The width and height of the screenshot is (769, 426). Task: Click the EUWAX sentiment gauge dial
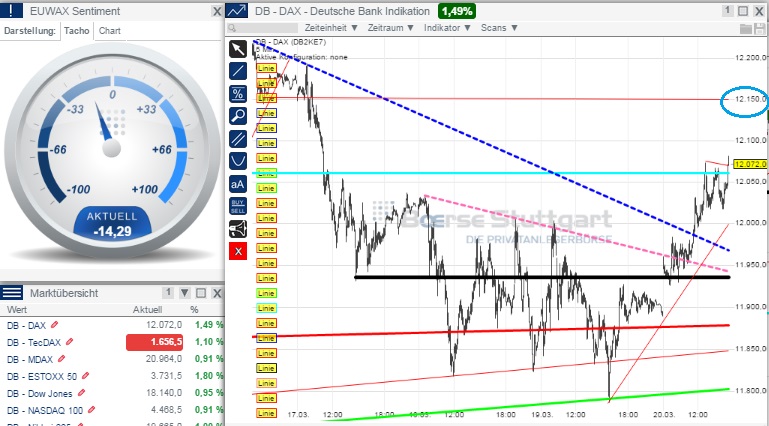(112, 150)
